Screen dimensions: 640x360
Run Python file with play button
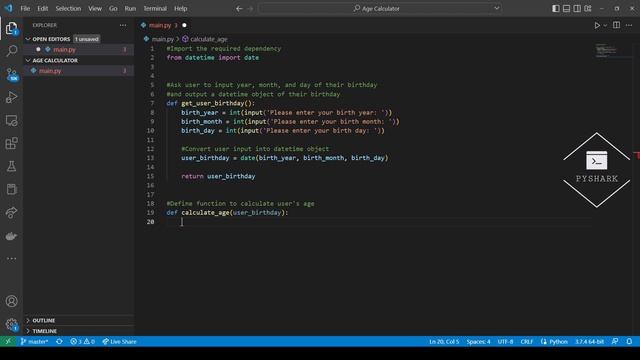coord(597,25)
